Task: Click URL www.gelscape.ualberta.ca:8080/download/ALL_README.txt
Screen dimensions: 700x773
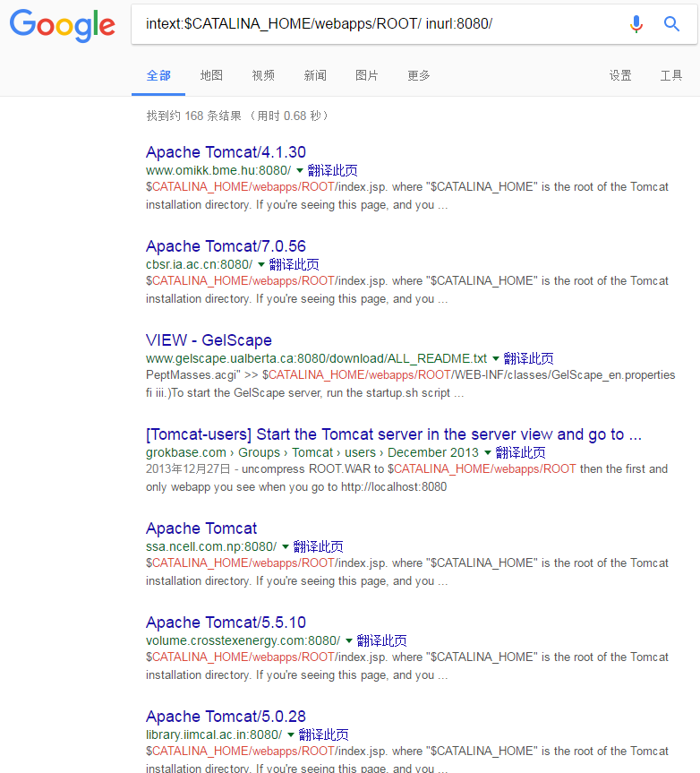Action: [316, 358]
